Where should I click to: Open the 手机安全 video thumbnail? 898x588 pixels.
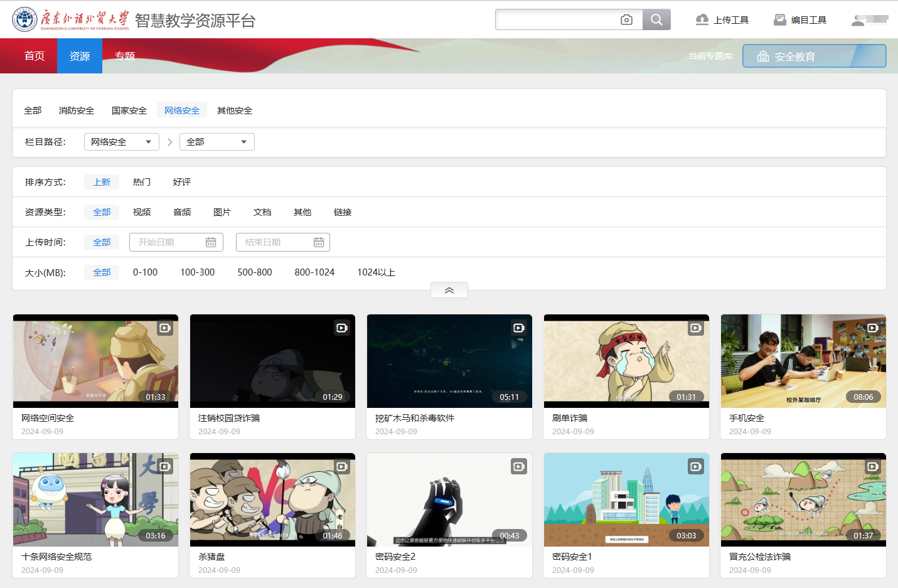click(x=803, y=361)
